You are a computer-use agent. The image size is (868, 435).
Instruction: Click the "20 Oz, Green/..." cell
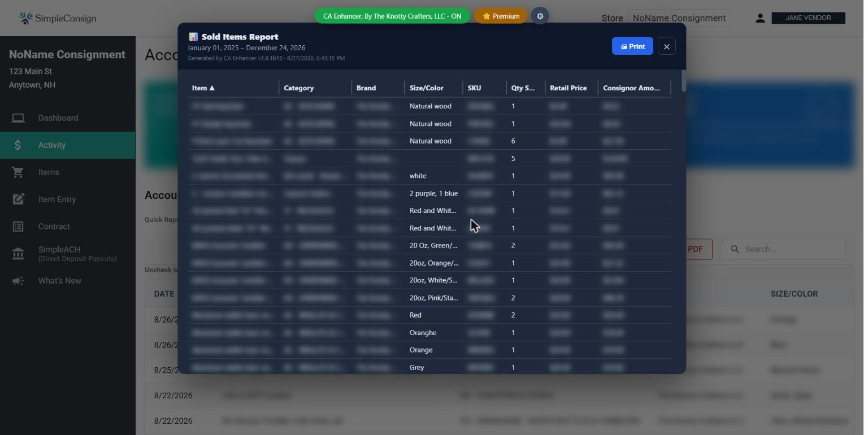pyautogui.click(x=433, y=246)
